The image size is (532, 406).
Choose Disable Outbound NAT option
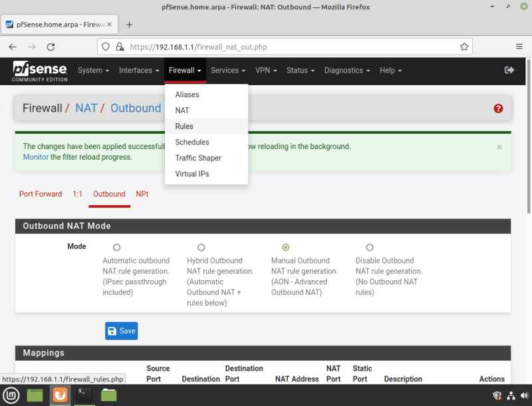370,248
